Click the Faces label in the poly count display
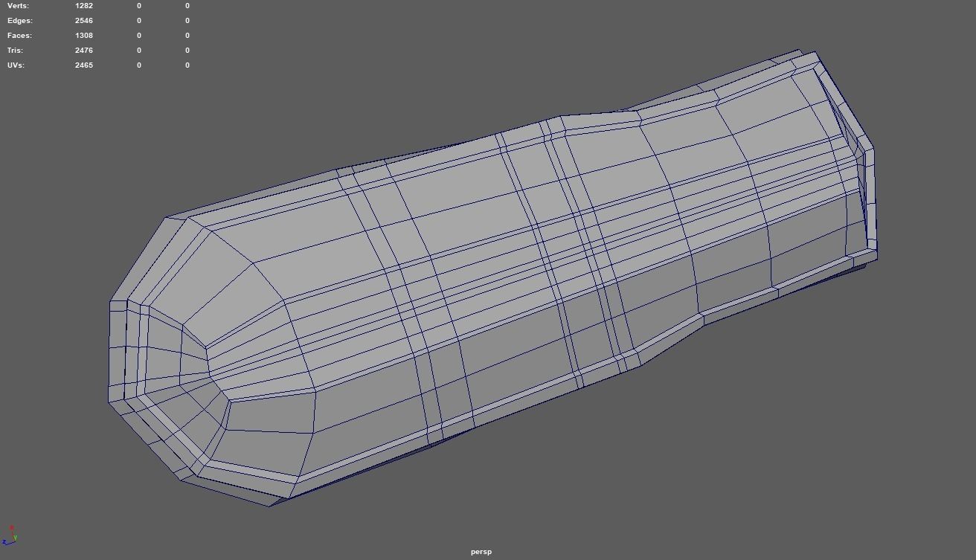Viewport: 976px width, 560px height. (20, 36)
